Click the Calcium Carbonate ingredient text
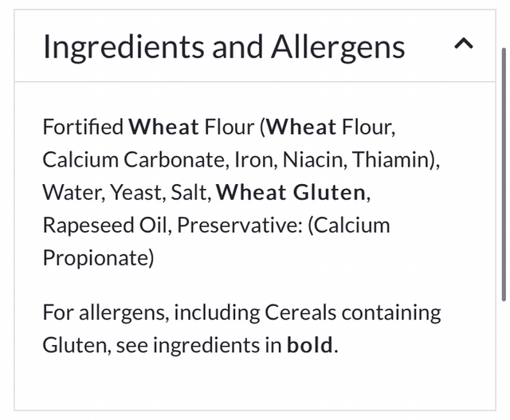This screenshot has width=510, height=420. pos(134,159)
